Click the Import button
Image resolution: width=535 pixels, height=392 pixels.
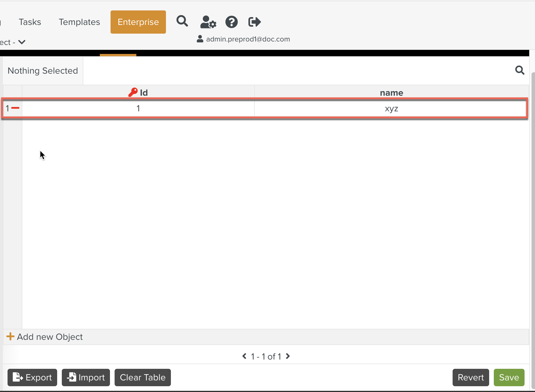86,377
